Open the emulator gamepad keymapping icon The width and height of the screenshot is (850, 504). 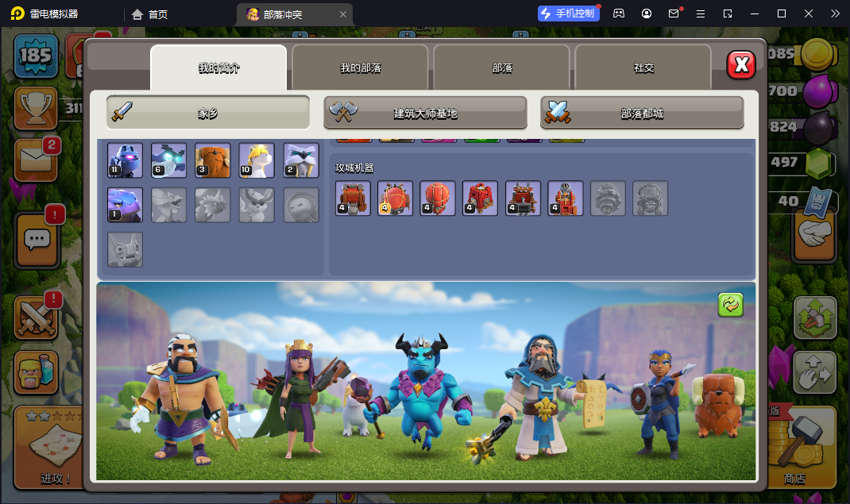[x=619, y=13]
